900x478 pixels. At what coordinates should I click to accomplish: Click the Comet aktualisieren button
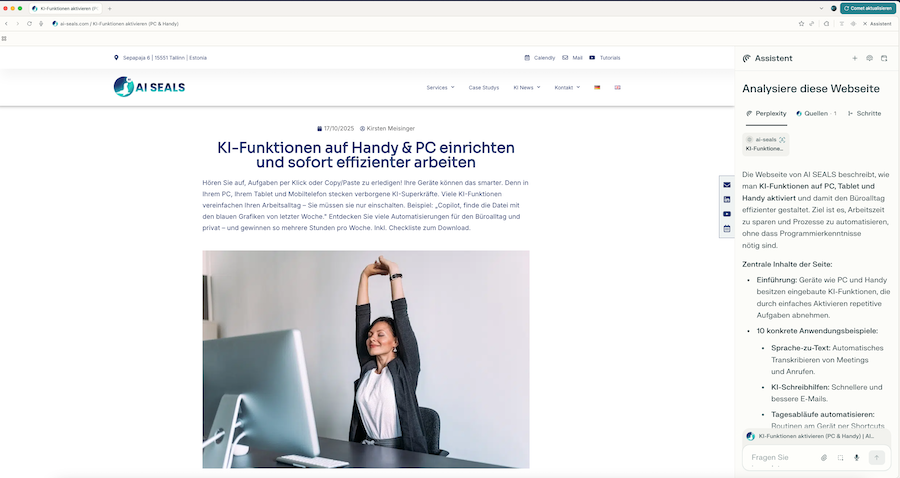(867, 8)
